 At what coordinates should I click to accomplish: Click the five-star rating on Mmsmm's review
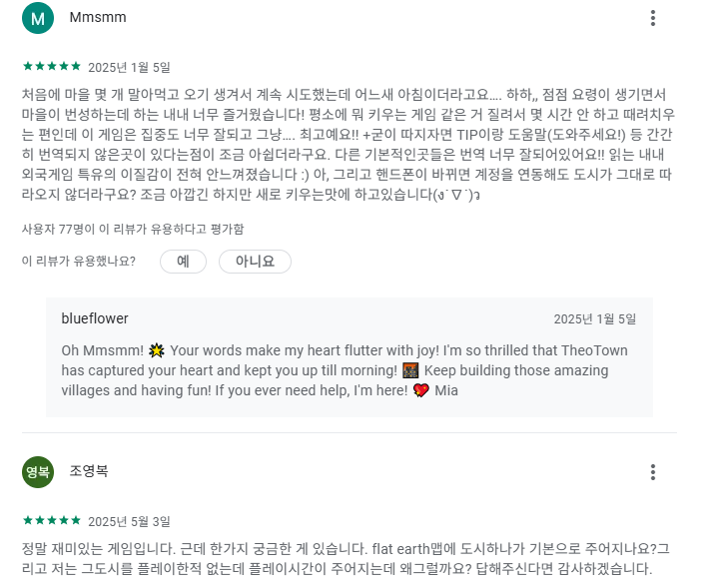[x=52, y=67]
